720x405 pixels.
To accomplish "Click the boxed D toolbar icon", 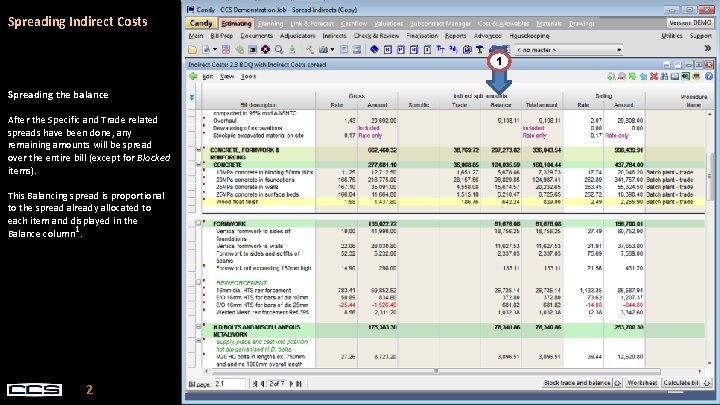I will pos(428,50).
